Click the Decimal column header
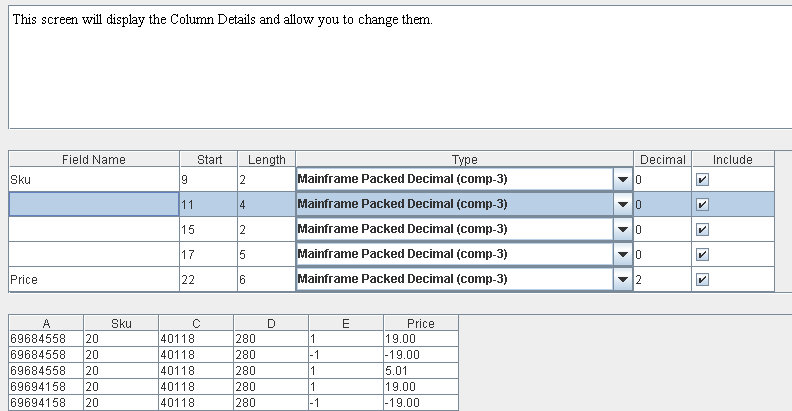This screenshot has width=792, height=411. (x=662, y=160)
